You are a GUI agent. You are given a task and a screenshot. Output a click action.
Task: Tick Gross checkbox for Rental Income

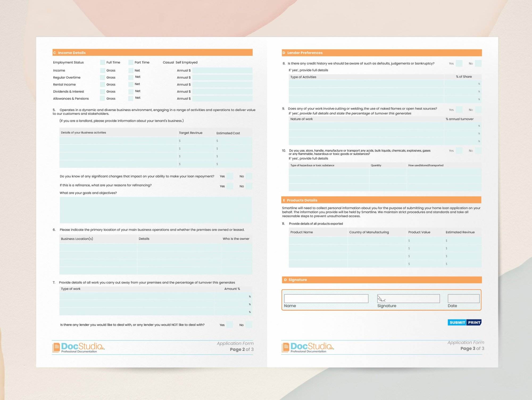(x=102, y=85)
